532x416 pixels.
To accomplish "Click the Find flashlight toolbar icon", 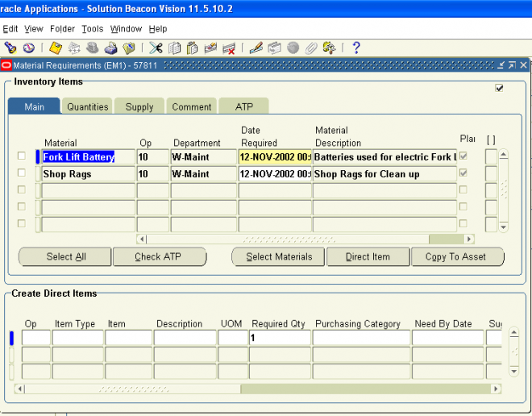I will pos(10,48).
